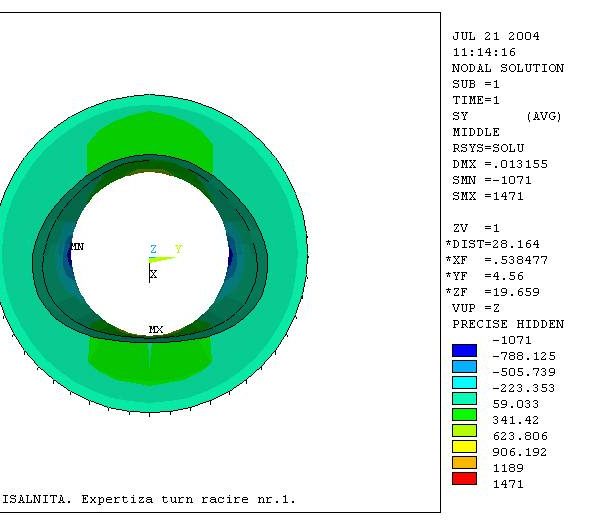This screenshot has width=600, height=525.
Task: Click the JUL 21 2004 date stamp
Action: pos(496,36)
